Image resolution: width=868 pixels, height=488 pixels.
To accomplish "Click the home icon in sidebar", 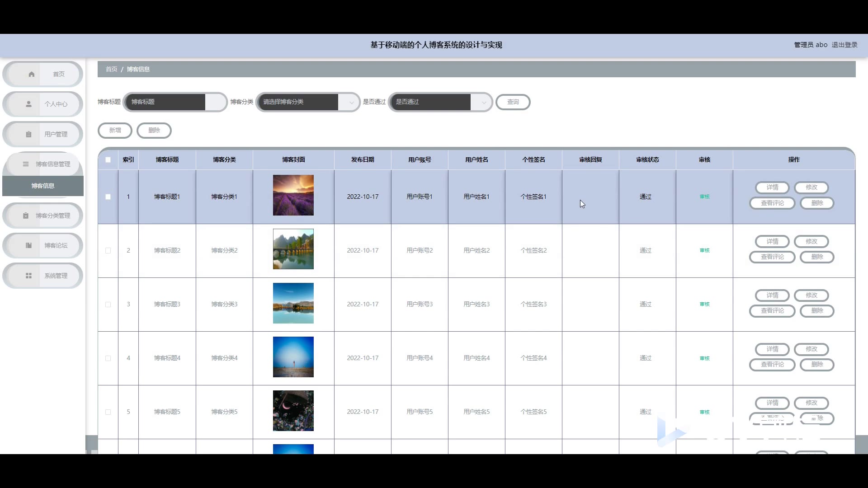I will coord(31,74).
